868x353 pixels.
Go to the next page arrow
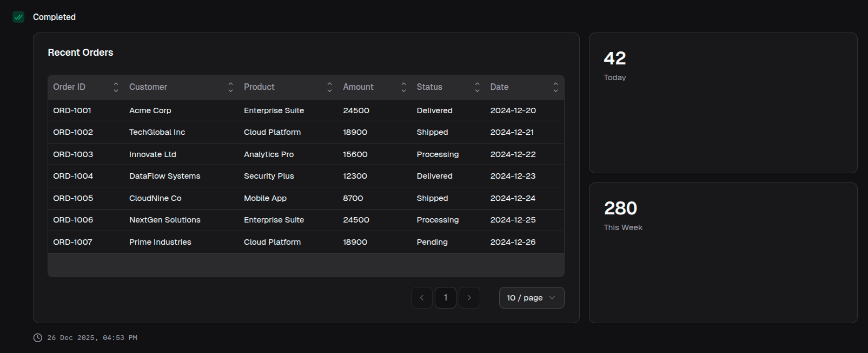point(469,298)
